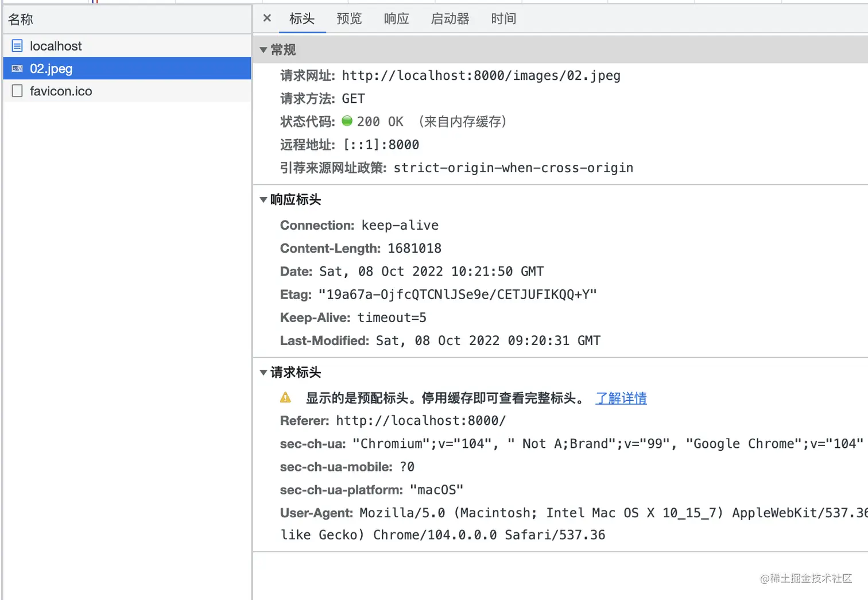Click the yellow warning triangle in 请求标头
This screenshot has height=600, width=868.
point(285,397)
